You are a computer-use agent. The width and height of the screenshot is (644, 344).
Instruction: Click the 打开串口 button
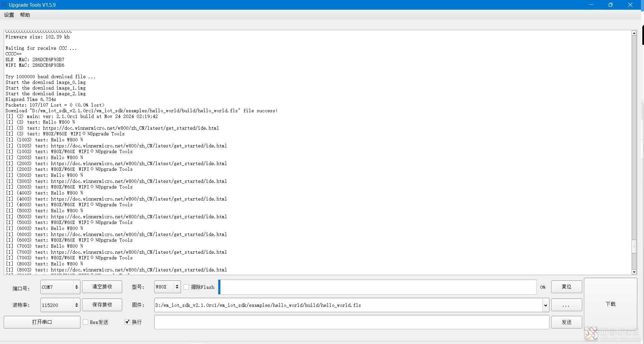click(42, 322)
